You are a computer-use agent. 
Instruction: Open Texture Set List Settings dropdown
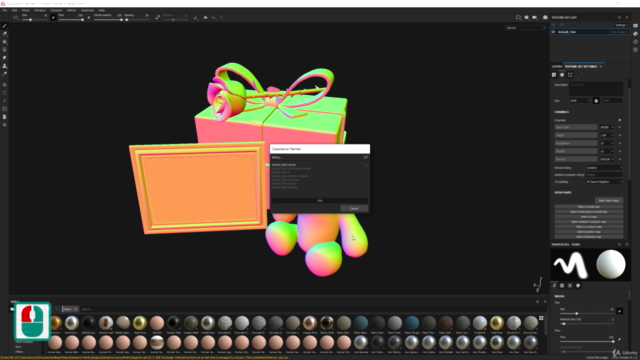(621, 25)
